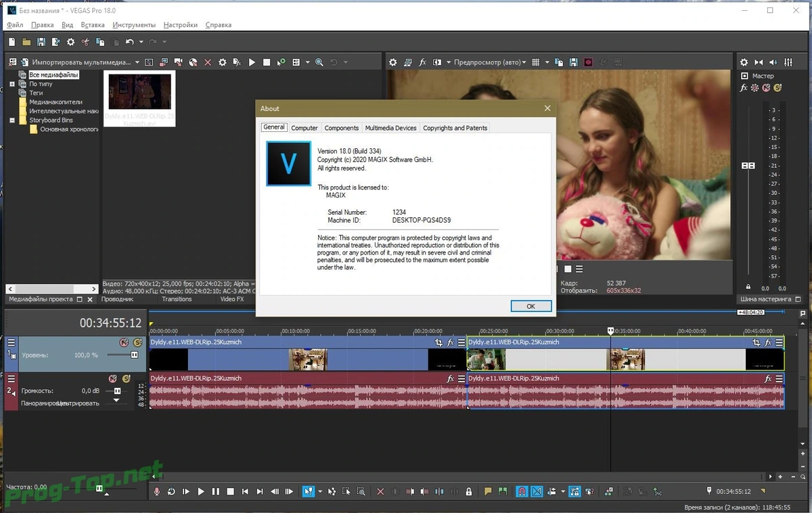Mute the video track Dyldy.e11
Viewport: 812px width, 513px height.
[x=124, y=342]
